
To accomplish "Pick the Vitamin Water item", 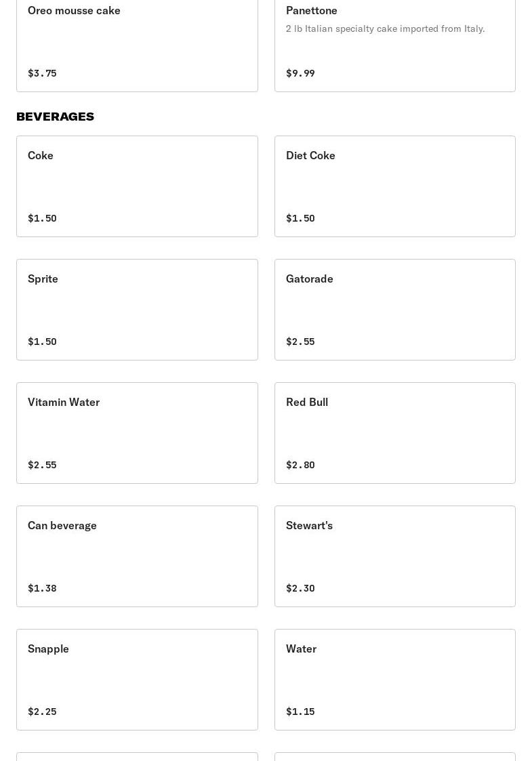I will 137,432.
